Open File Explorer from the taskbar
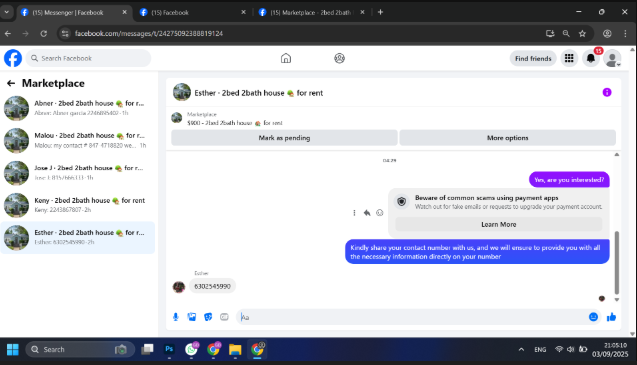This screenshot has width=637, height=365. pos(235,350)
